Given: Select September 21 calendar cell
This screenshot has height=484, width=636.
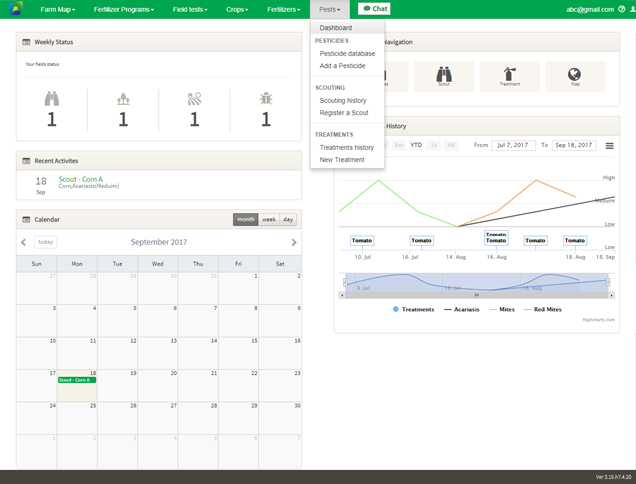Looking at the screenshot, I should pyautogui.click(x=198, y=386).
